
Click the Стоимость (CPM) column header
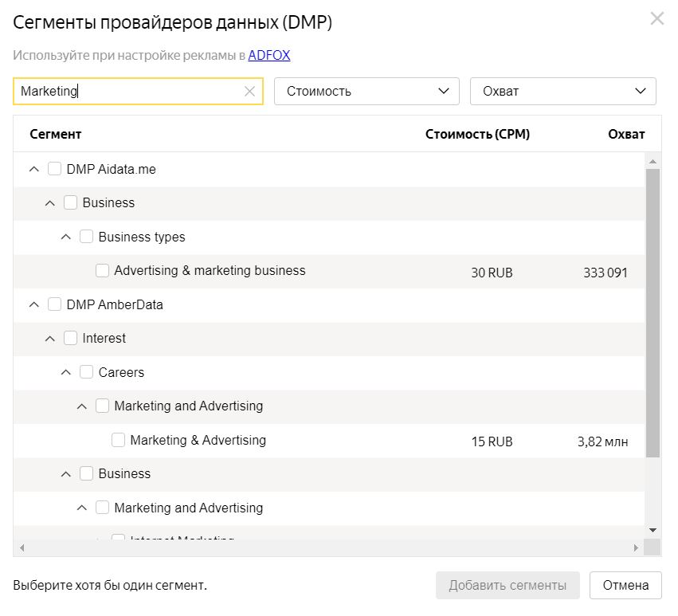tap(477, 134)
